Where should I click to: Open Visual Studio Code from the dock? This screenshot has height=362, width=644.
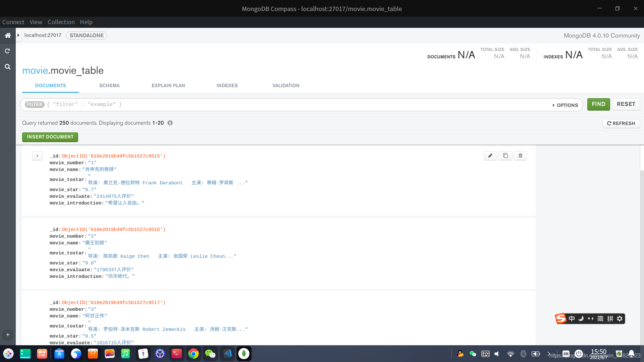click(227, 354)
